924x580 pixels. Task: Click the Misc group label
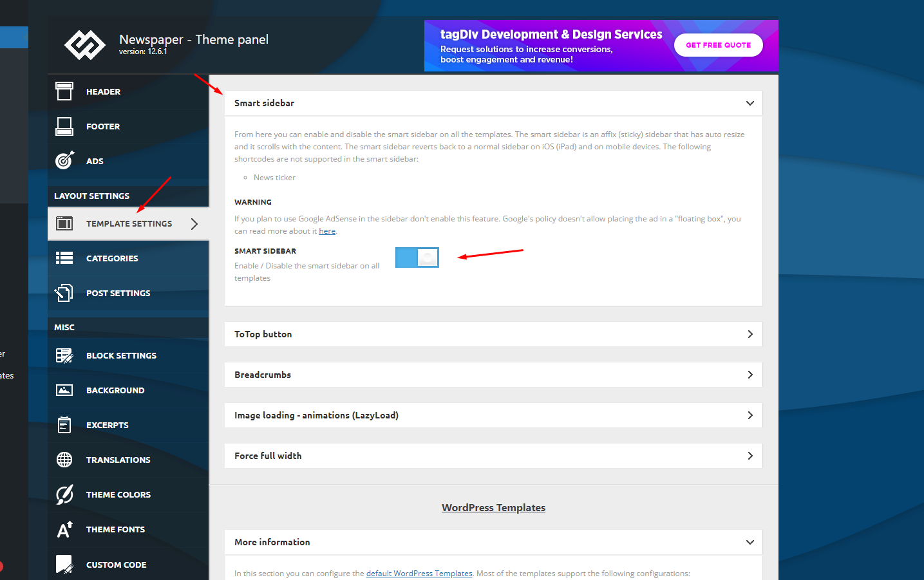pos(64,327)
